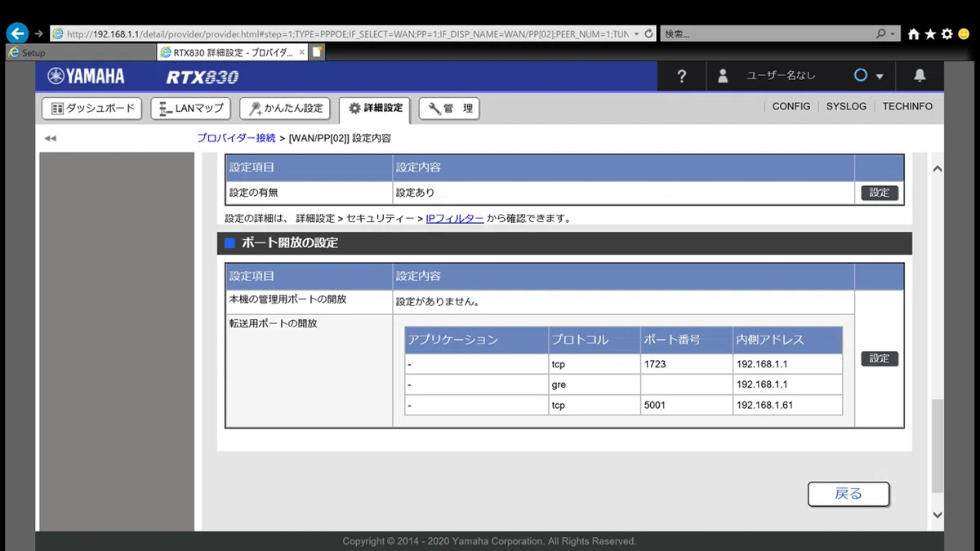Open browser home icon
Screen dimensions: 980x551
click(913, 34)
